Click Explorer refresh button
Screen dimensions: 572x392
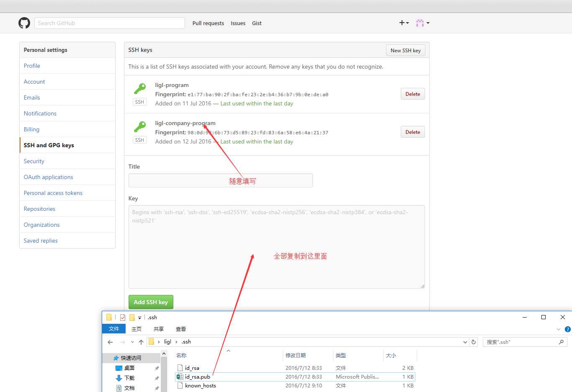pyautogui.click(x=474, y=342)
